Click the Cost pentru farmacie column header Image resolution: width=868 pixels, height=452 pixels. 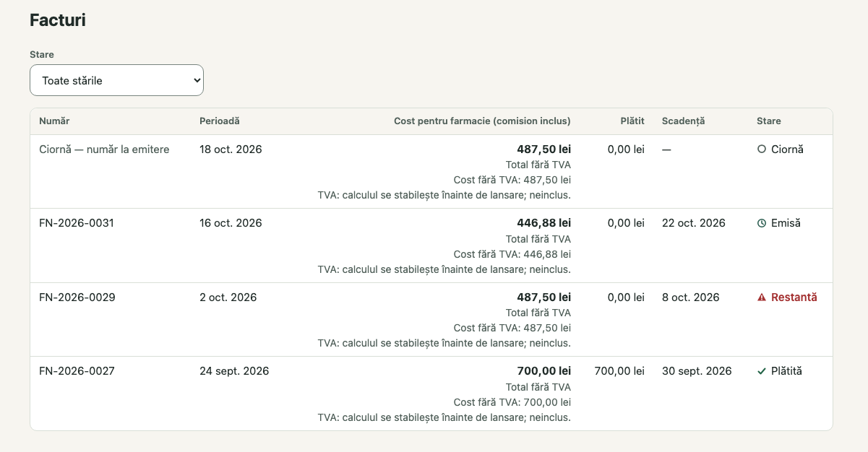tap(482, 121)
